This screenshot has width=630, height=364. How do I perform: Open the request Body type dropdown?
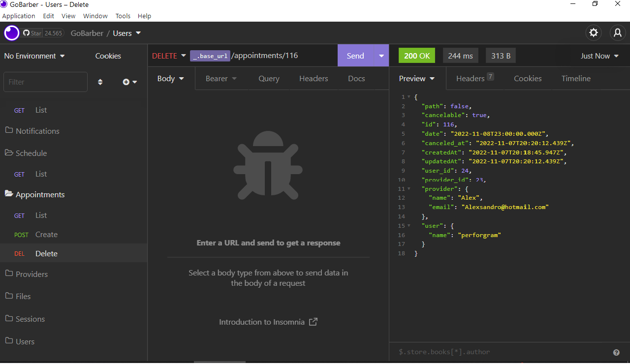click(x=170, y=78)
